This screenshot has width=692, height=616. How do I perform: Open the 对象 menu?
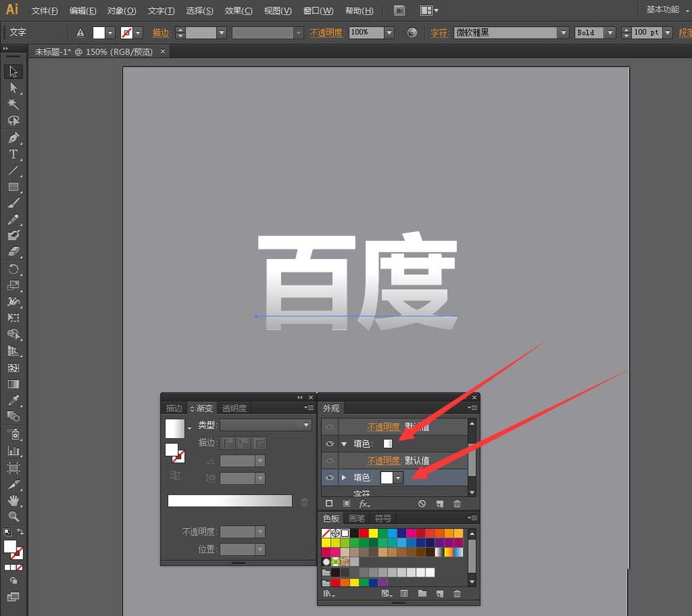pos(121,10)
